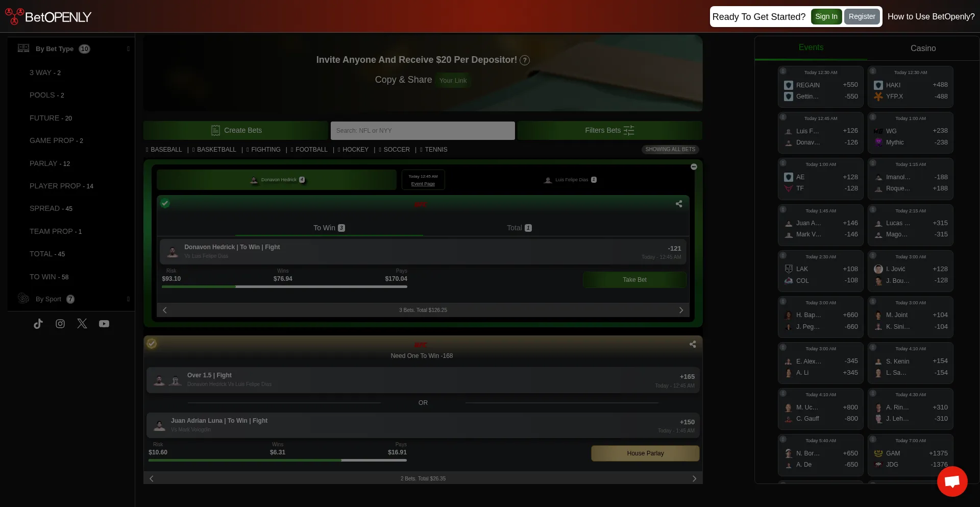
Task: Click the progress bar under Risk $93.10
Action: [284, 287]
